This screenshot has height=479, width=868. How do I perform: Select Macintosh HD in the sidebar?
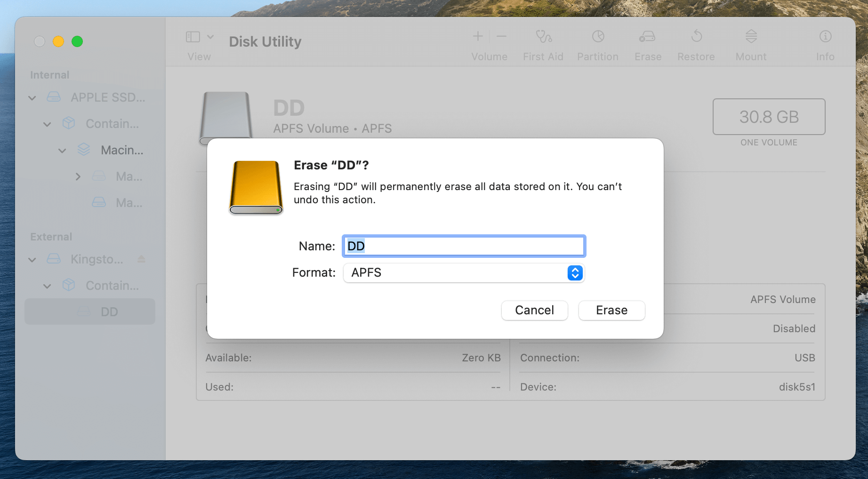[121, 150]
